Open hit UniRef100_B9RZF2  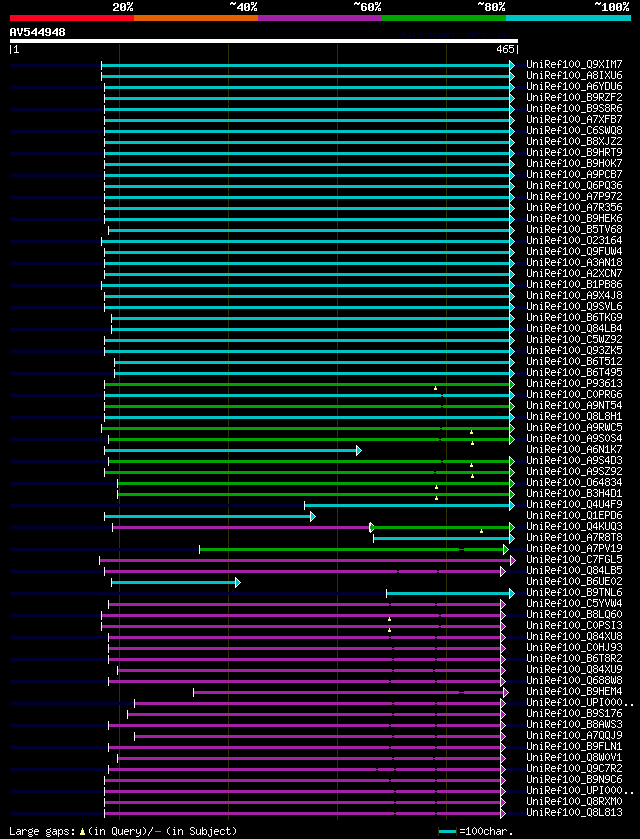click(574, 97)
